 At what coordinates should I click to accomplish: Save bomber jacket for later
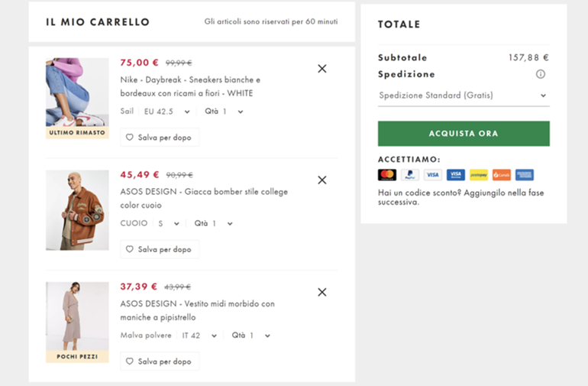pos(160,249)
